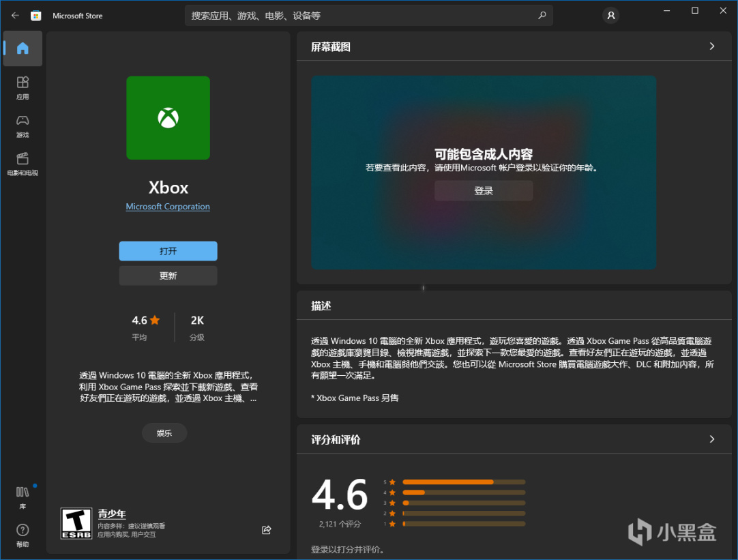Click the 登录以打分并评价 text
738x560 pixels.
(347, 549)
